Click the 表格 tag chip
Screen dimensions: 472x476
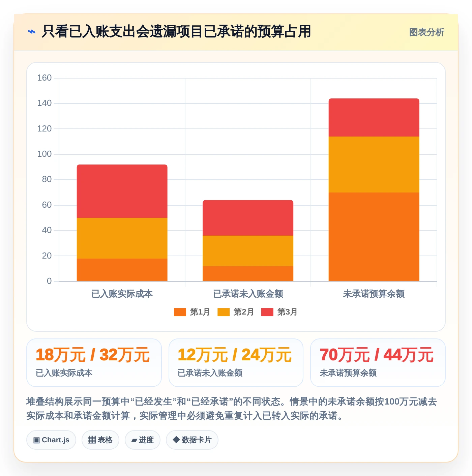pos(100,440)
